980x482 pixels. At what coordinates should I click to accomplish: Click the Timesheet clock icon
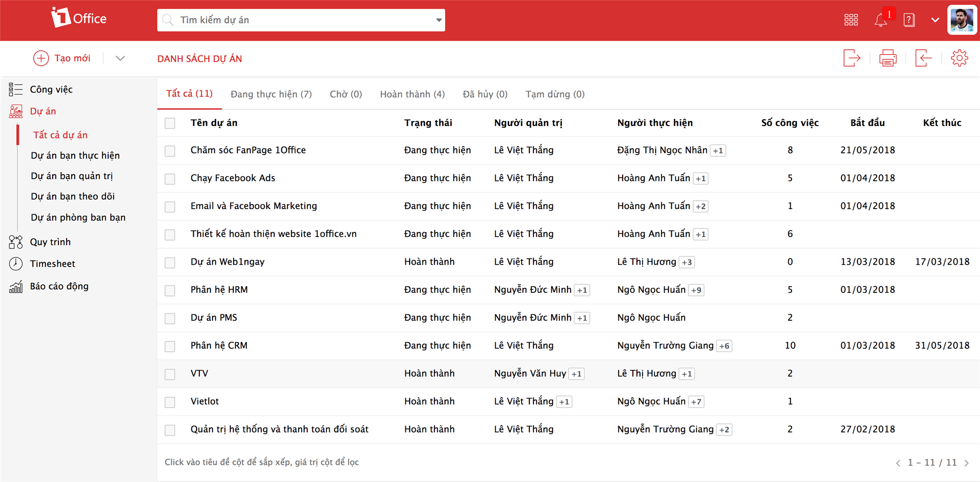(x=15, y=264)
